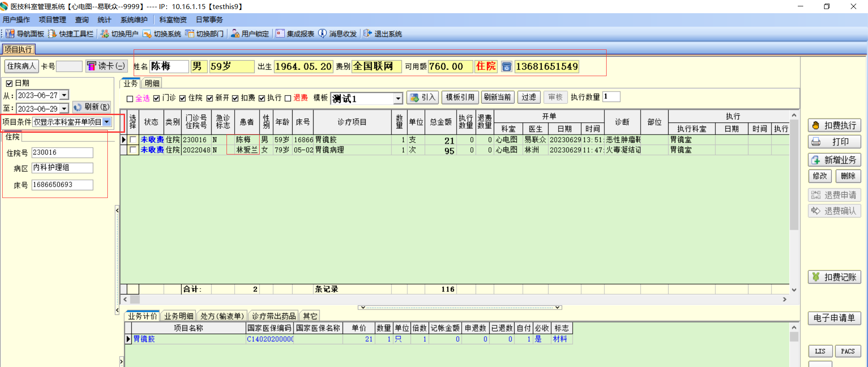
Task: Click the 引入 import button
Action: pos(422,97)
